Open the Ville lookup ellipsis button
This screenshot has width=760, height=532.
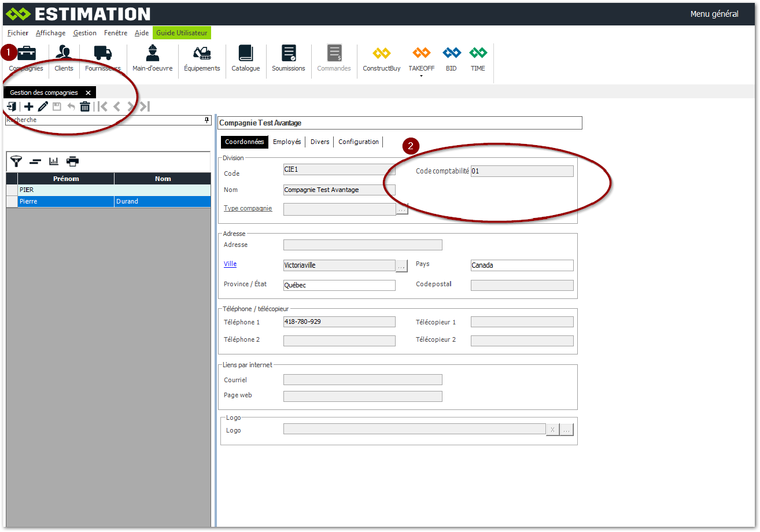[402, 265]
